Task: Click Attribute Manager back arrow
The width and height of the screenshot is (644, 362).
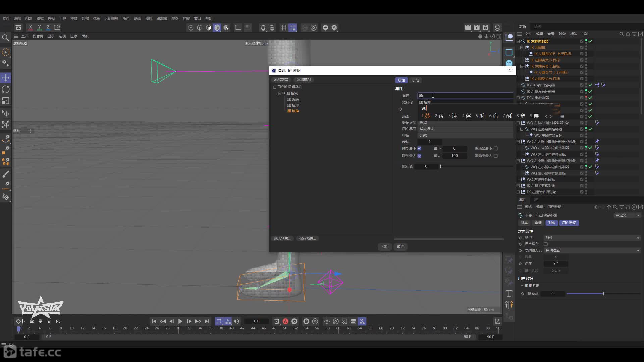Action: (596, 207)
